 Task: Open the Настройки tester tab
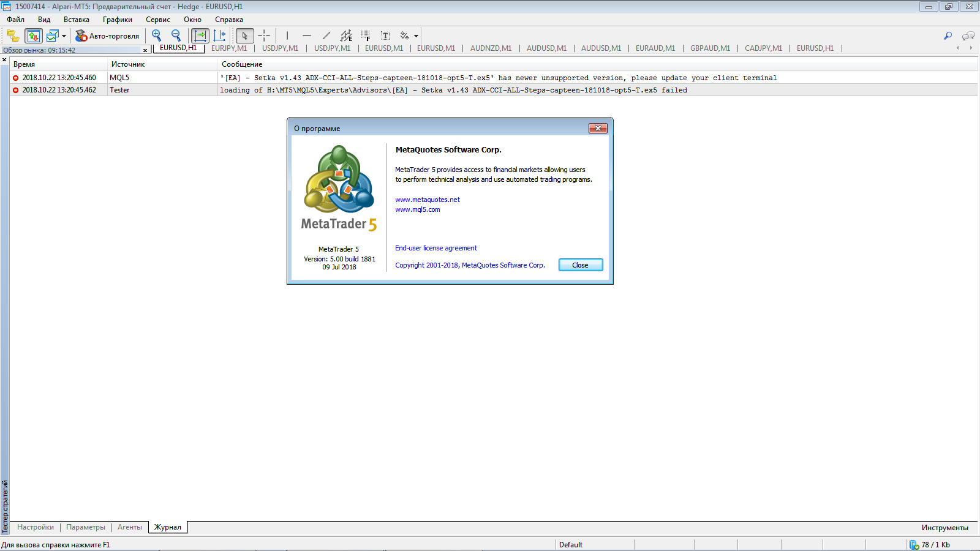[36, 527]
